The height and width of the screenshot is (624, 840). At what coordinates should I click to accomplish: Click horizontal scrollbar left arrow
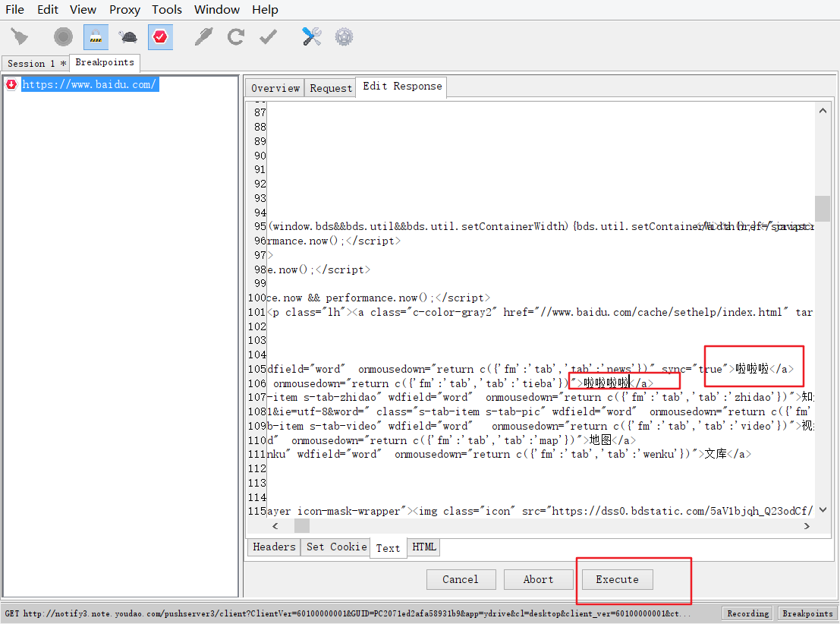275,526
